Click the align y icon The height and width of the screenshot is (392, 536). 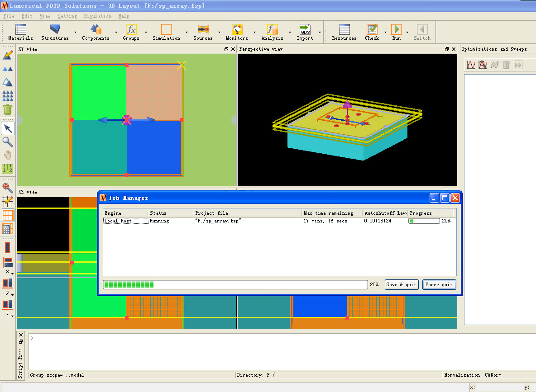[x=8, y=283]
